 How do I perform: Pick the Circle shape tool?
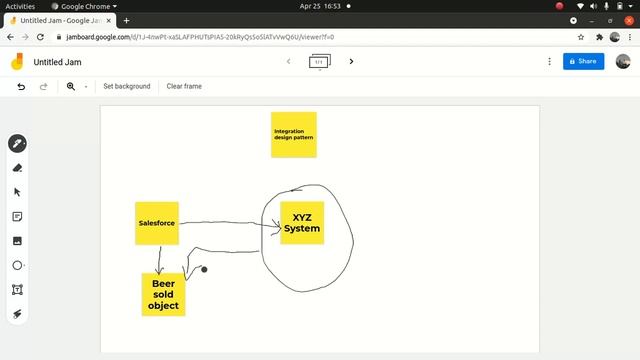tap(17, 265)
